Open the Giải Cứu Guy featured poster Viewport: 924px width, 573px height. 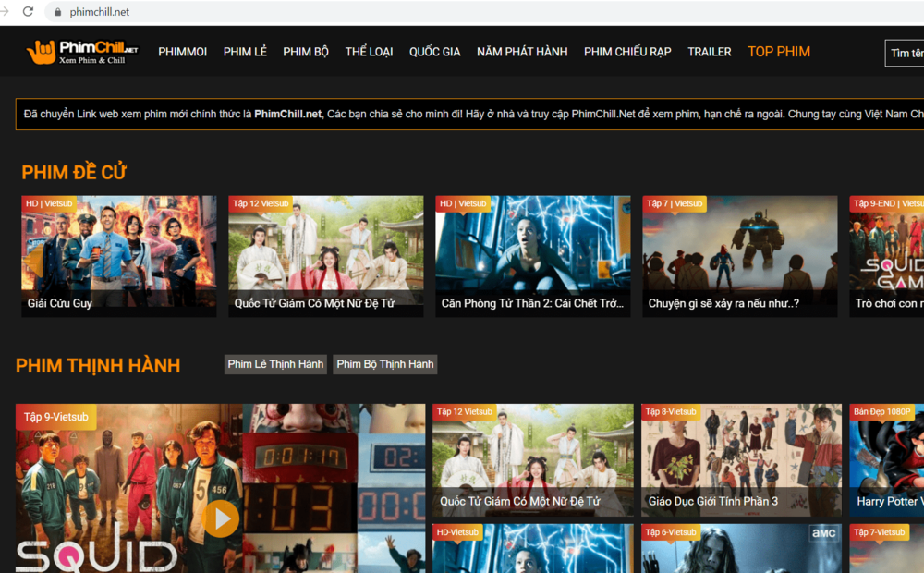coord(119,256)
